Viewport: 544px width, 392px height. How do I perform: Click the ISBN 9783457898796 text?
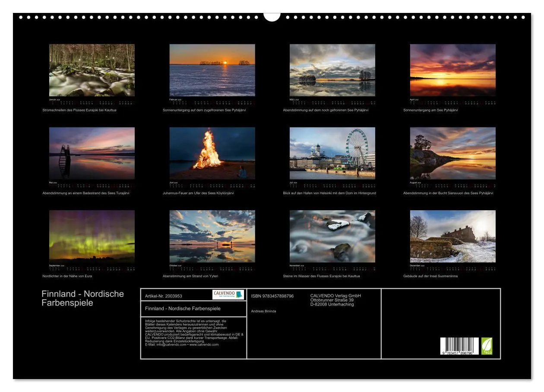tap(271, 296)
